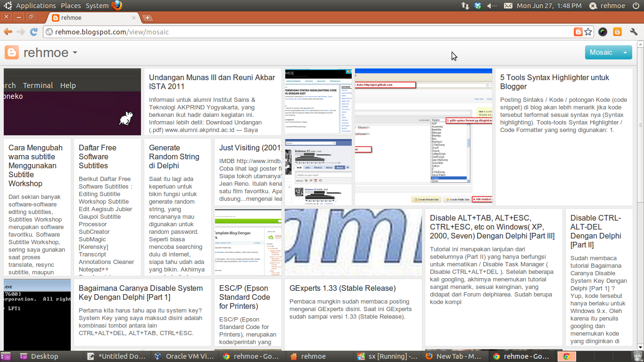The image size is (644, 362).
Task: Open the volume control in top panel
Action: click(492, 6)
